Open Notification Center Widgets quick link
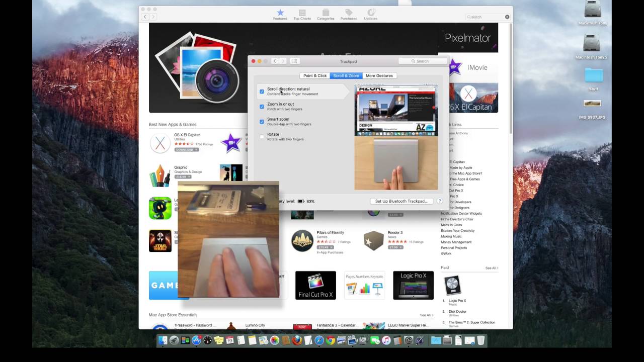644x362 pixels. coord(461,213)
